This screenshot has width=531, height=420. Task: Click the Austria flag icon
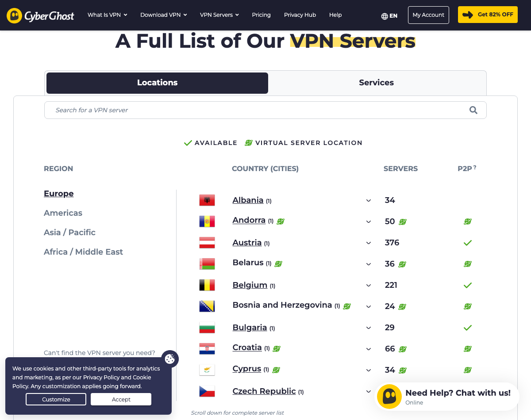207,243
